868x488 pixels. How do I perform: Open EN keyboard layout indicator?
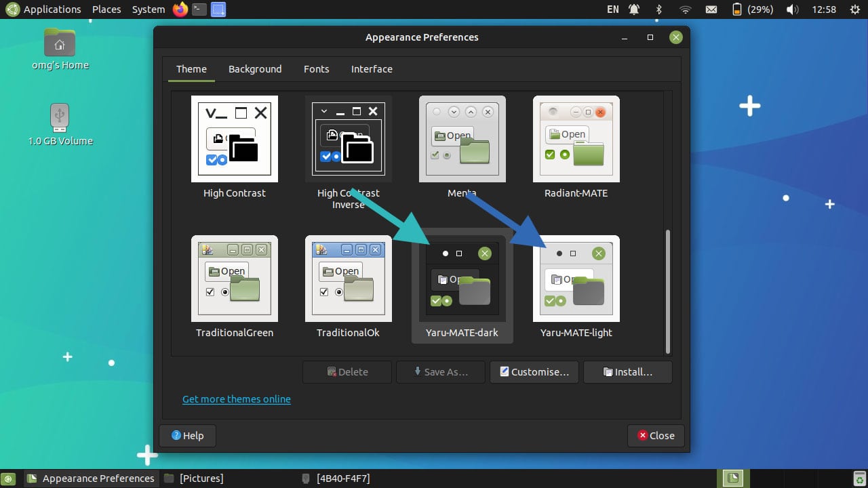(613, 9)
